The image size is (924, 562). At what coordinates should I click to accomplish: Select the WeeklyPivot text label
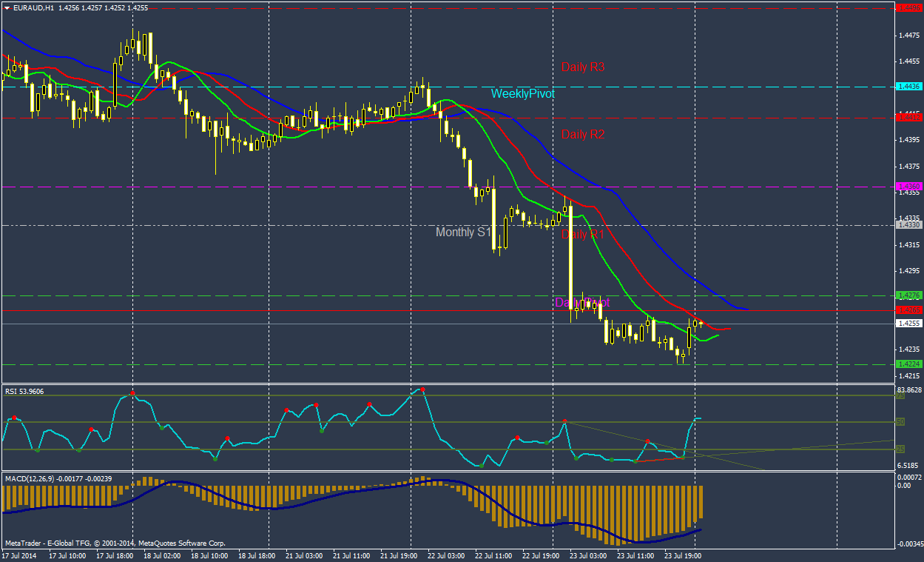522,94
